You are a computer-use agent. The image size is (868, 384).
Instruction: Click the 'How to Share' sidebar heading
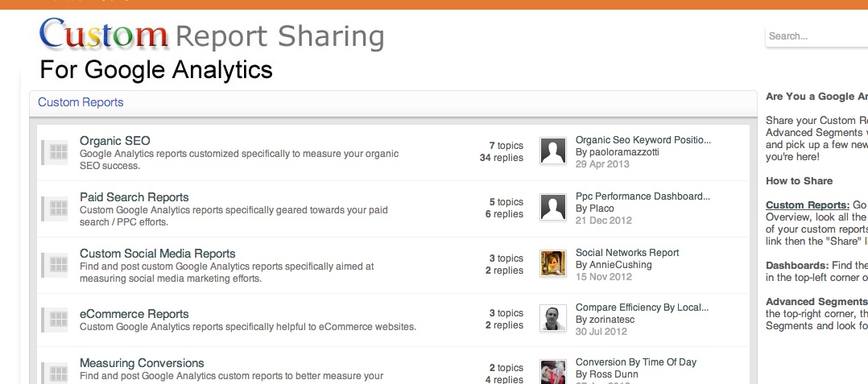pyautogui.click(x=800, y=181)
